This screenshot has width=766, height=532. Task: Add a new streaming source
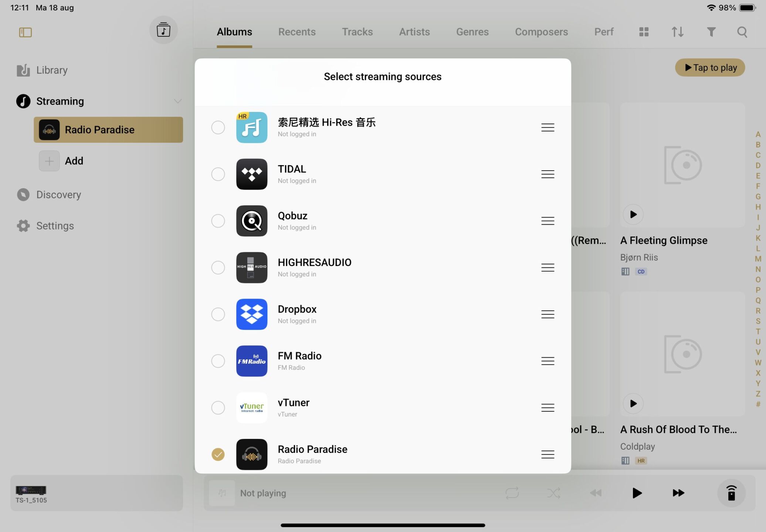pos(61,161)
